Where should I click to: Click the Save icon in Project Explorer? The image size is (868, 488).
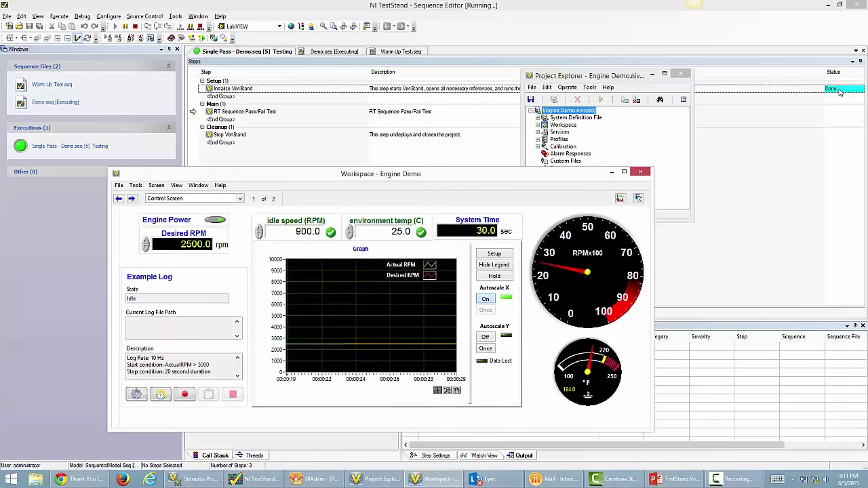(x=531, y=100)
